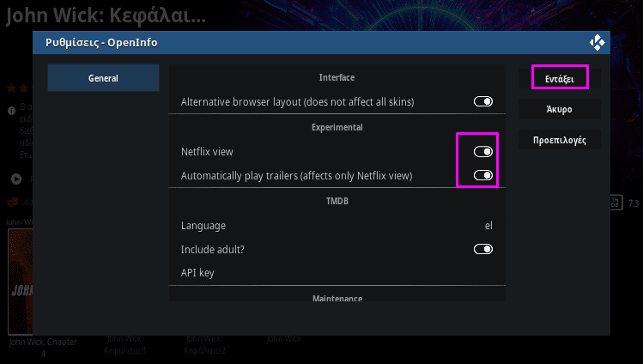Screen dimensions: 643x364
Task: Open the Language setting showing el
Action: [337, 226]
